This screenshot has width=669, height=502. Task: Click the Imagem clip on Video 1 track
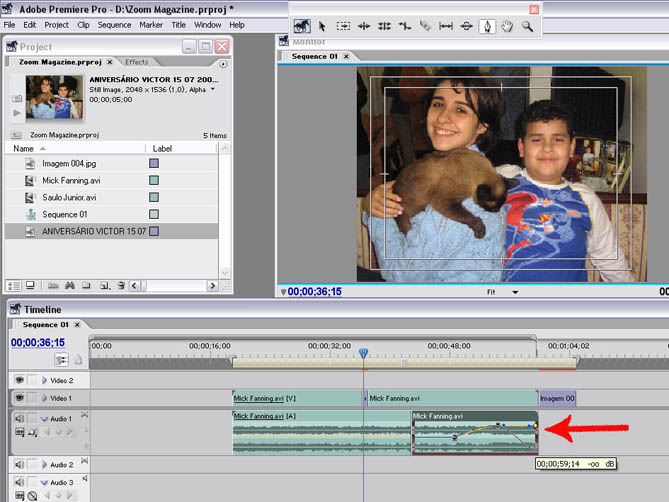point(556,398)
